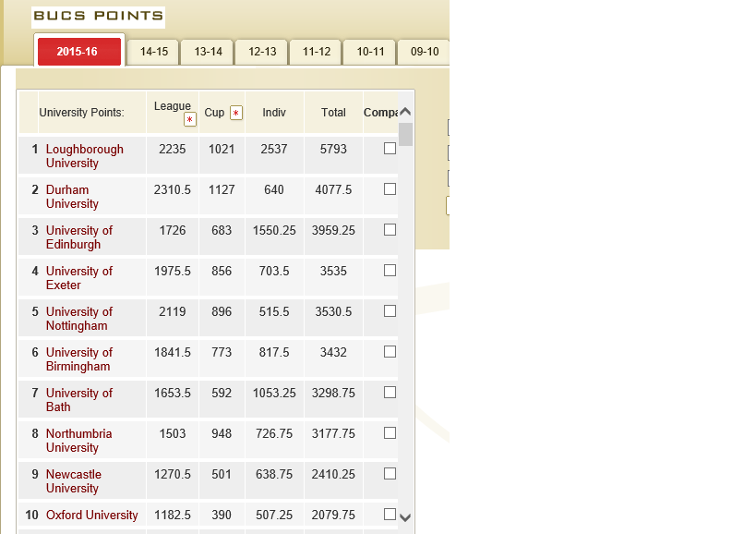
Task: Open University of Birmingham link
Action: point(79,359)
